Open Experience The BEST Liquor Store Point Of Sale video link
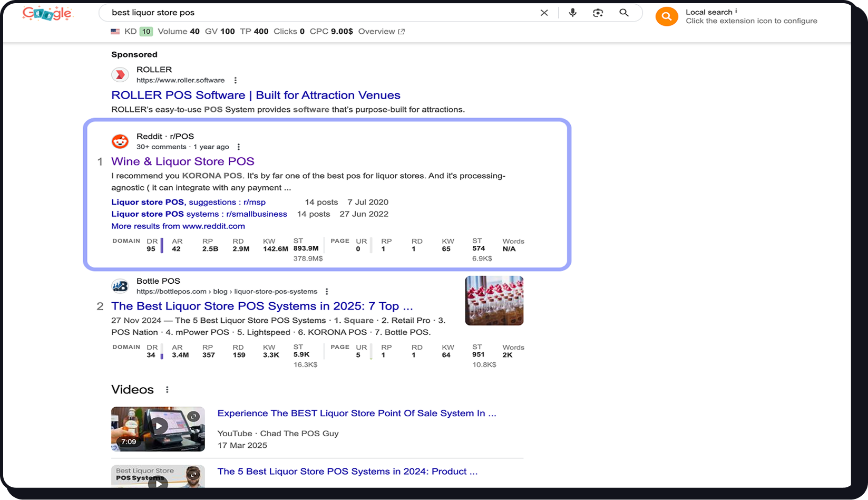868x500 pixels. (357, 414)
